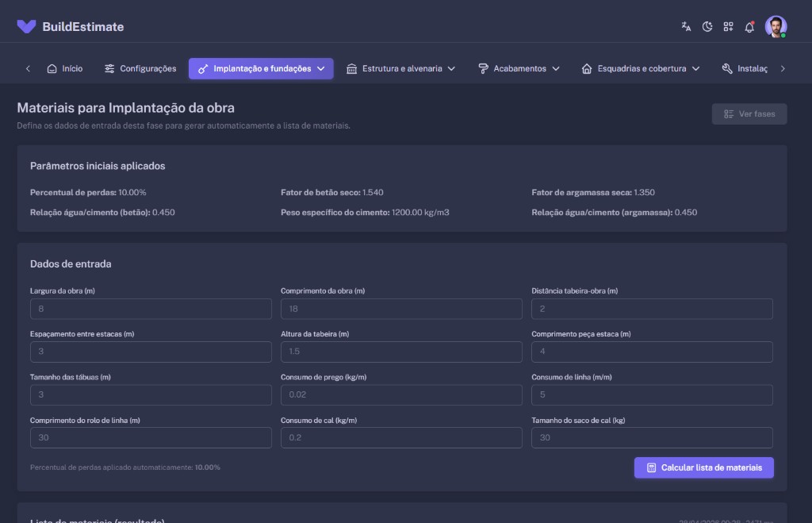Select the Largura da obra input field

tap(151, 309)
